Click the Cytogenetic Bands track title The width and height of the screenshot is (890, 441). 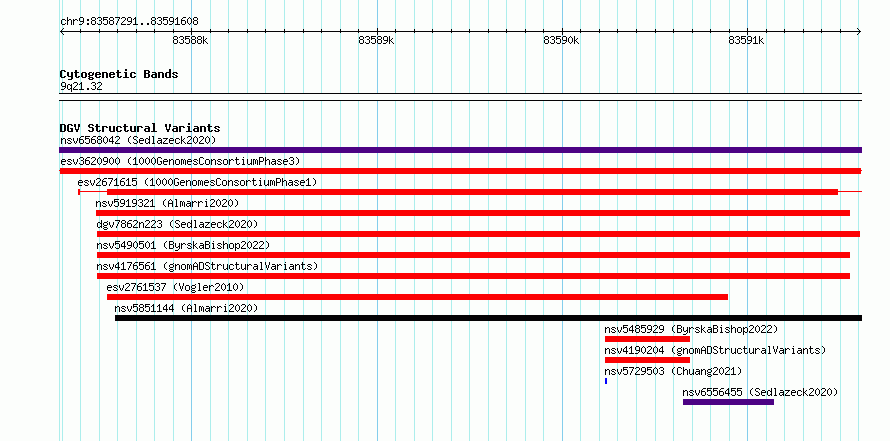click(119, 74)
